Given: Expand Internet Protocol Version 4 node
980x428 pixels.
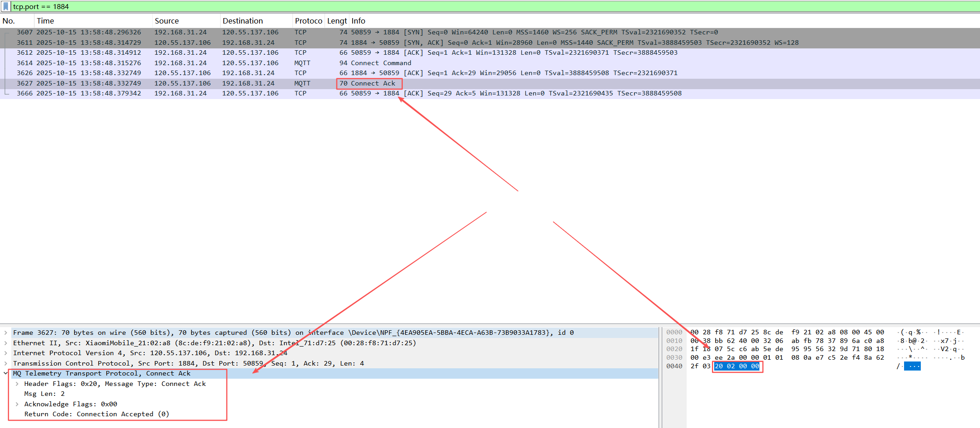Looking at the screenshot, I should pos(5,353).
